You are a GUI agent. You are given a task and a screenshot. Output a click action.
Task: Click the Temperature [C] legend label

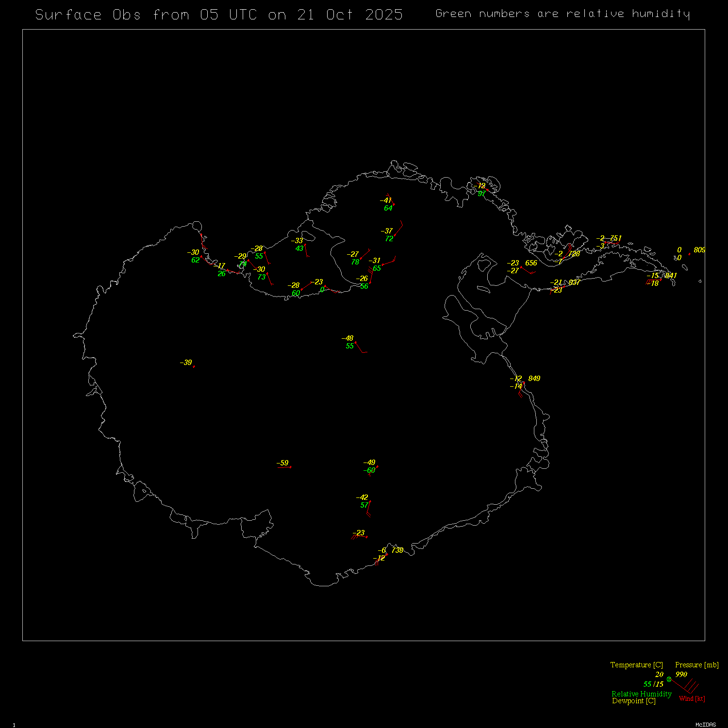point(636,665)
